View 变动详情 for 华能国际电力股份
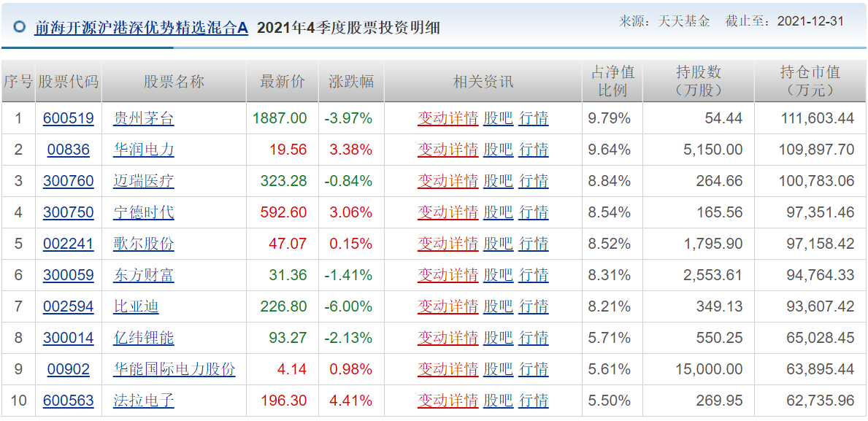 point(448,369)
